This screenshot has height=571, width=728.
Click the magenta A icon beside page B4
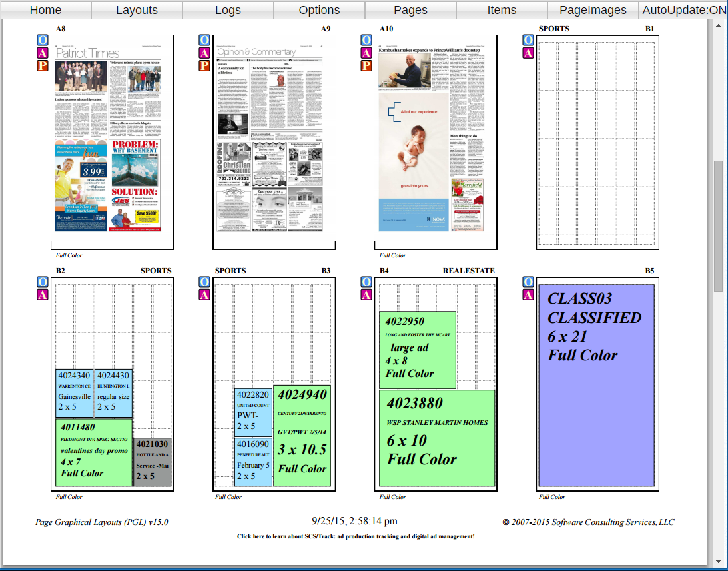pos(366,294)
